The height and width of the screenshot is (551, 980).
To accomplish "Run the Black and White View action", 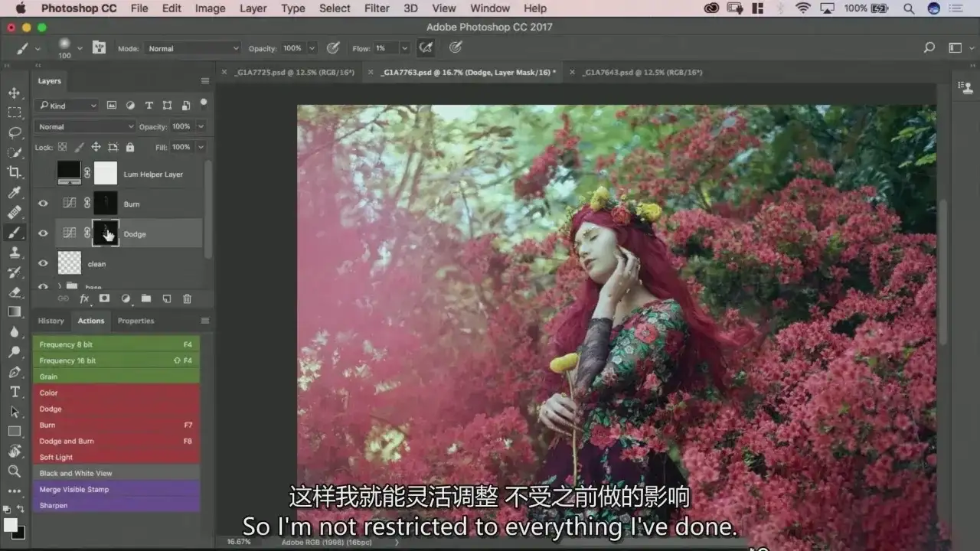I will pyautogui.click(x=116, y=473).
